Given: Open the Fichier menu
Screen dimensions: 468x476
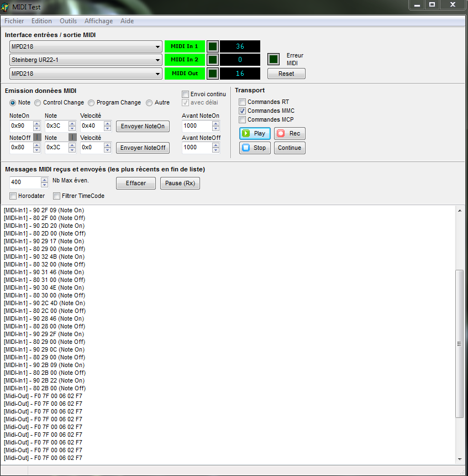Looking at the screenshot, I should [x=14, y=21].
